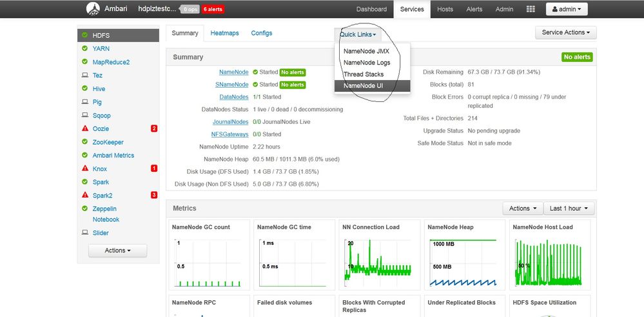The height and width of the screenshot is (317, 644).
Task: Open the grid views icon in navbar
Action: (531, 9)
